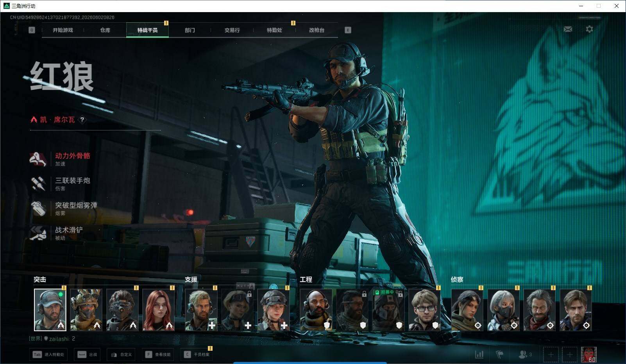Click the 查看技能 F button
The image size is (626, 364).
[158, 355]
